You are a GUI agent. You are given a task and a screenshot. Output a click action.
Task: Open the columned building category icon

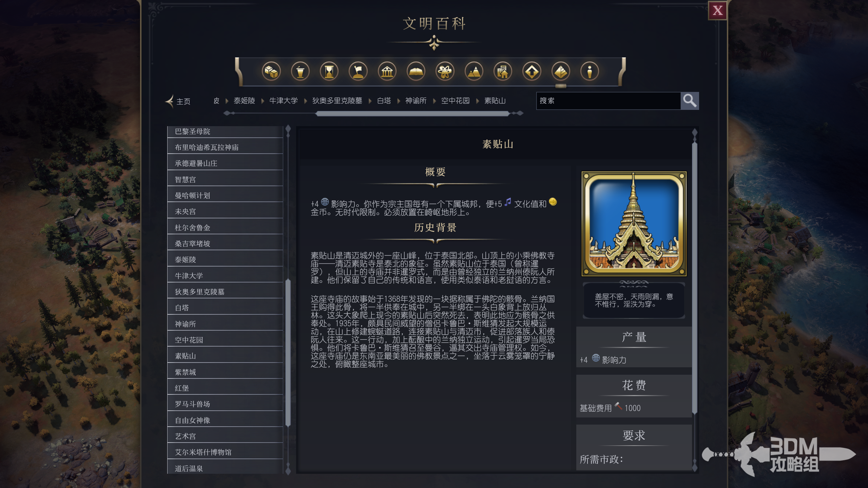(x=387, y=72)
